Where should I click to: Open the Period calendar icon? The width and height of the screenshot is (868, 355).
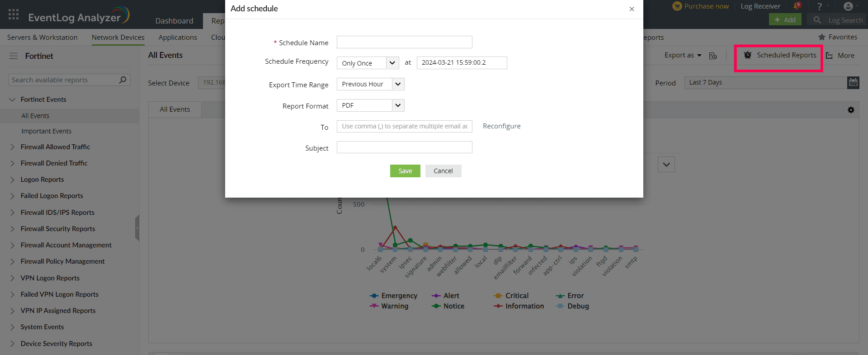coord(853,82)
